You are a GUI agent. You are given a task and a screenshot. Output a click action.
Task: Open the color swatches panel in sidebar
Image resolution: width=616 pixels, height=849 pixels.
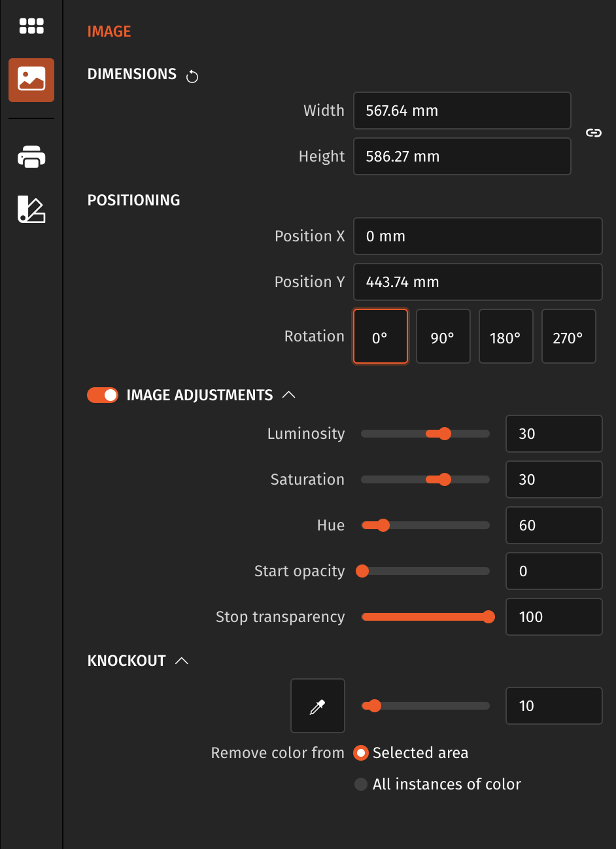tap(31, 210)
